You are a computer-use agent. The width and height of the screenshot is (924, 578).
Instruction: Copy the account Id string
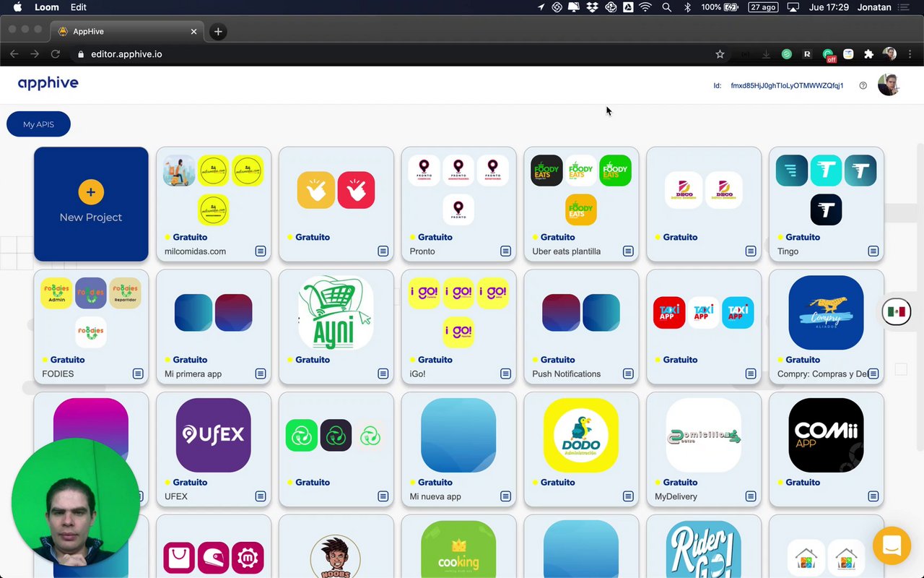point(787,85)
